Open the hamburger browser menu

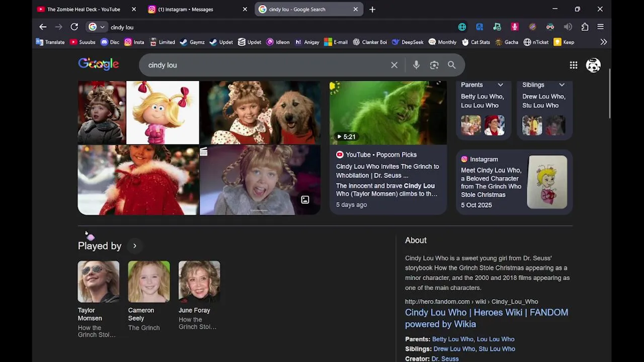point(600,27)
